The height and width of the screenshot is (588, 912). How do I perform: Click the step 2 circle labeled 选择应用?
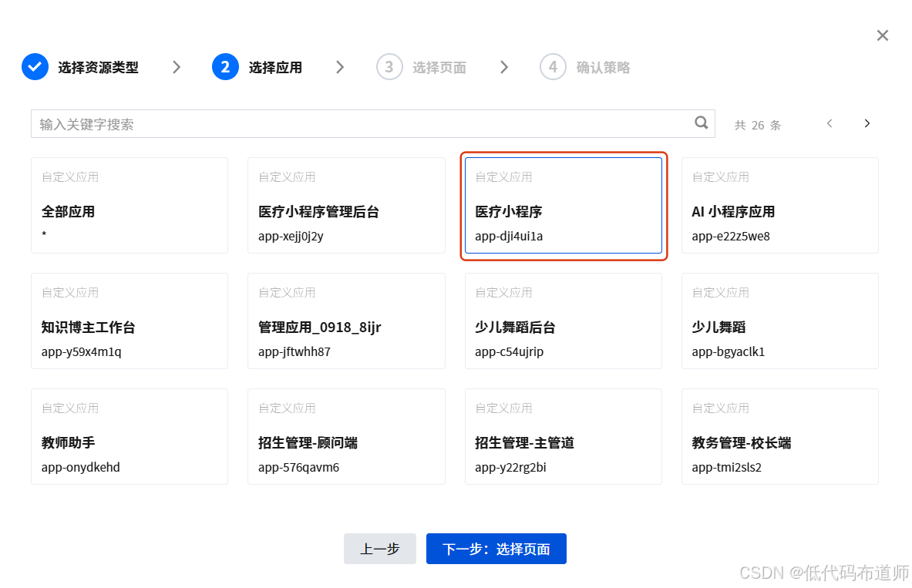pos(224,67)
